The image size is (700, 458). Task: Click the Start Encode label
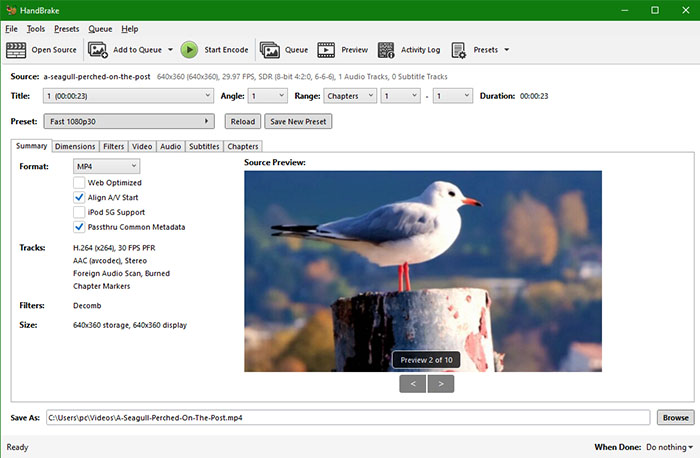[226, 50]
